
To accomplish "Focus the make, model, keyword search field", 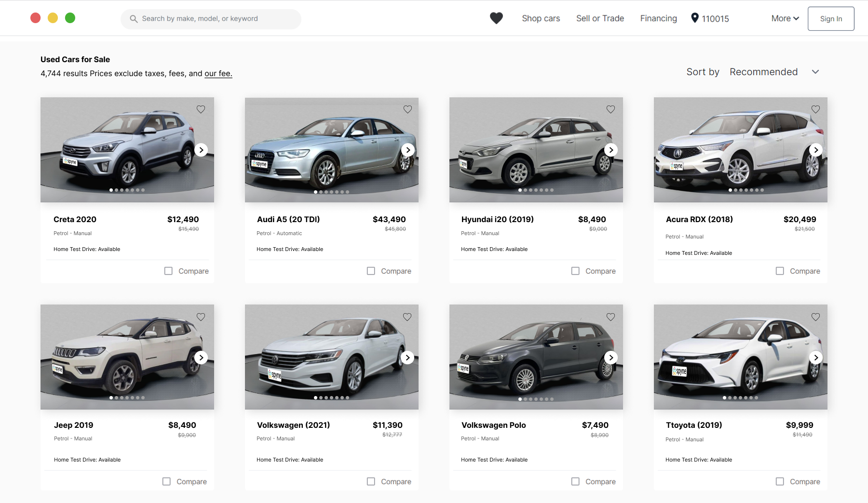I will pos(217,19).
